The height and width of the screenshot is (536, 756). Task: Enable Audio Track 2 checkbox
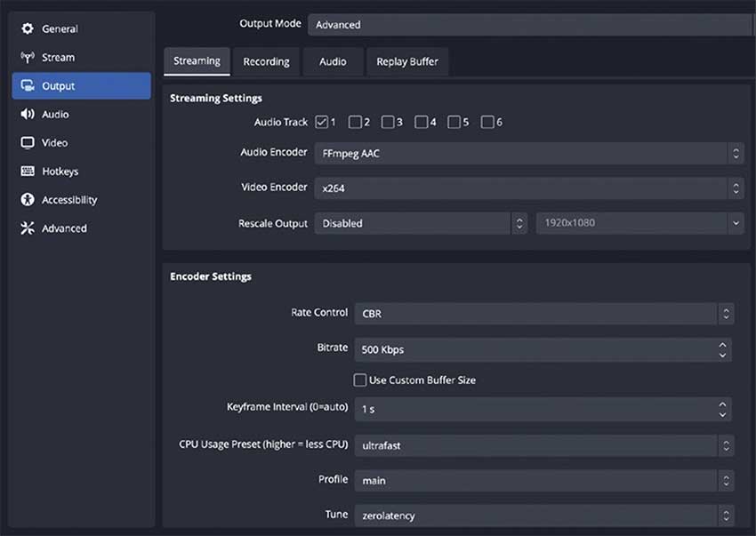tap(355, 122)
